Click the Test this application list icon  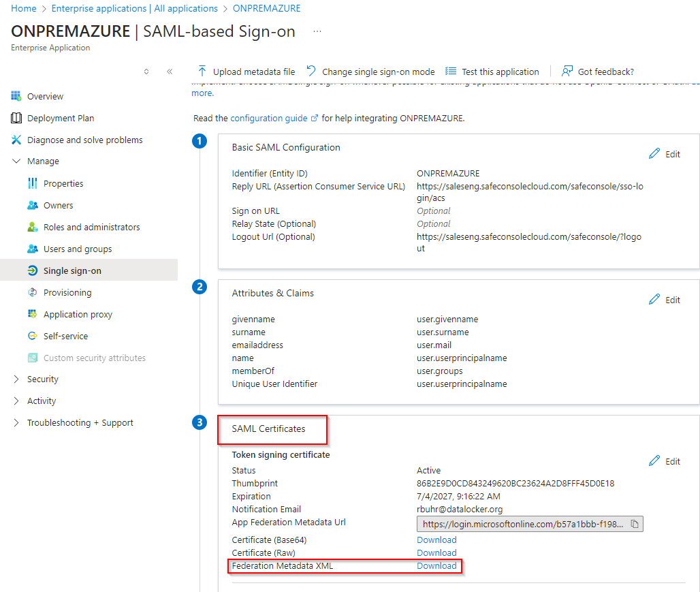451,71
